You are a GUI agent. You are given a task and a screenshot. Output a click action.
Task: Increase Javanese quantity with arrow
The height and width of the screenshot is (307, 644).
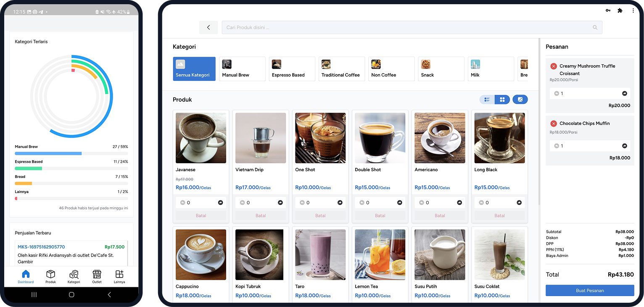point(220,203)
